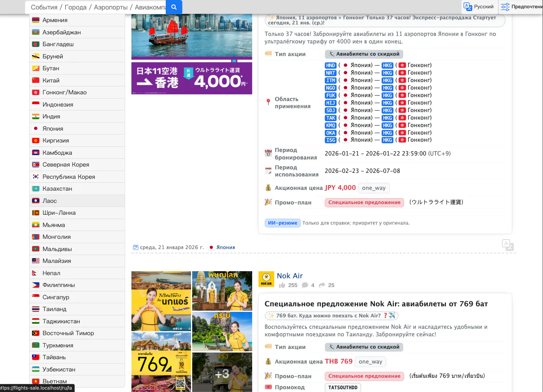
Task: Click the thumbs-up like icon showing 255
Action: tap(282, 285)
